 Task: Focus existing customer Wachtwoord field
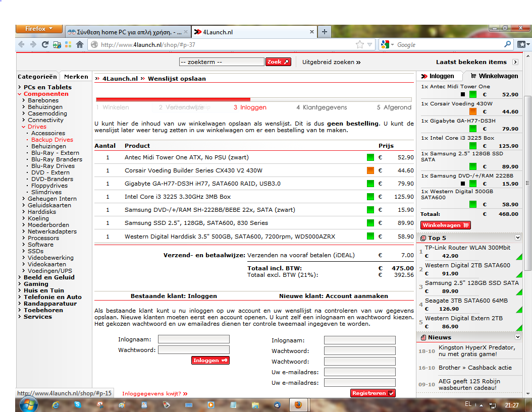click(x=194, y=349)
